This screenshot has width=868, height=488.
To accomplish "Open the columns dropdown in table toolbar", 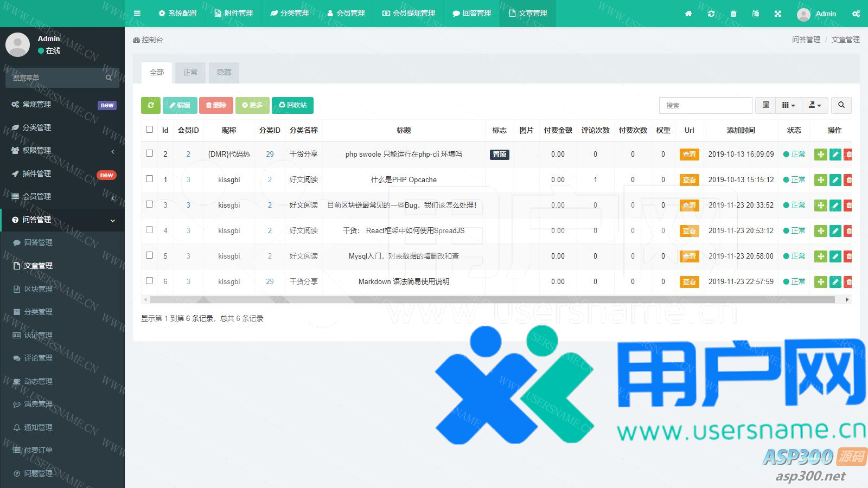I will click(x=788, y=105).
